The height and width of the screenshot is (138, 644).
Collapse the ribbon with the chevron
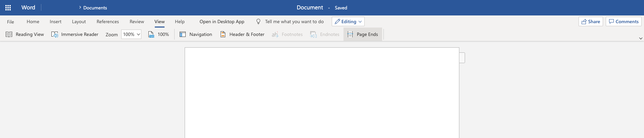[x=641, y=38]
